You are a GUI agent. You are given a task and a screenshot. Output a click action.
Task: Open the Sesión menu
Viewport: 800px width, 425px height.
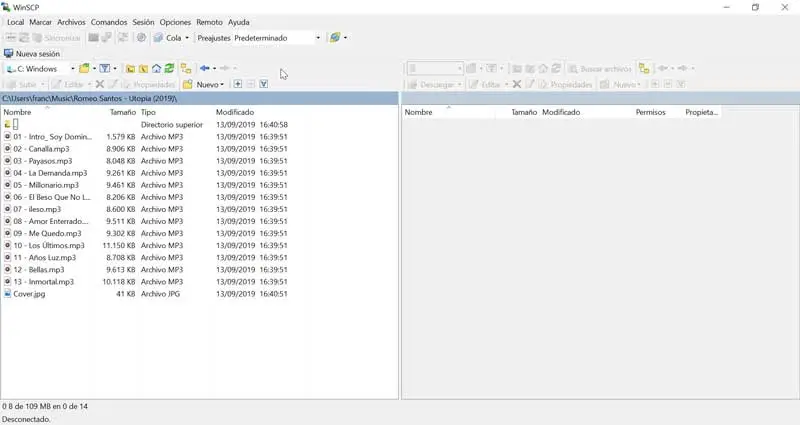pos(143,22)
